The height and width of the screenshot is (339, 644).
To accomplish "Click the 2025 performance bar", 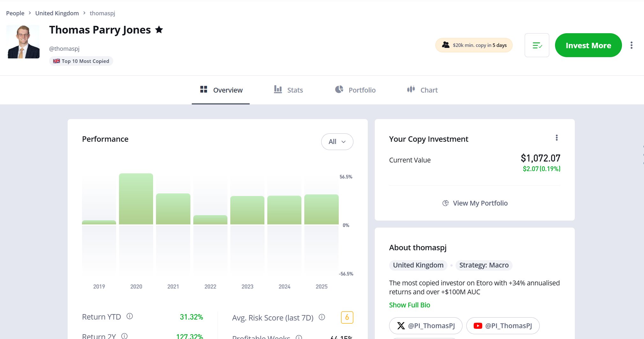I will [322, 209].
